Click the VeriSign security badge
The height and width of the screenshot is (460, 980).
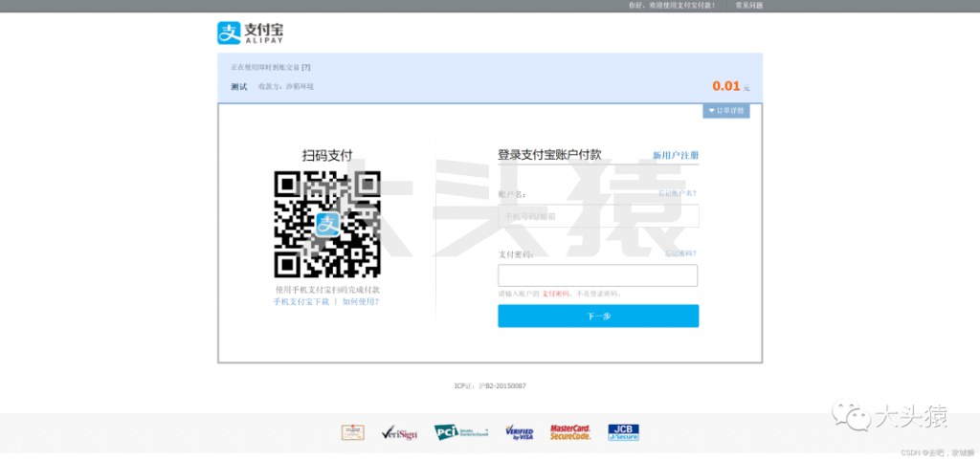pyautogui.click(x=399, y=432)
